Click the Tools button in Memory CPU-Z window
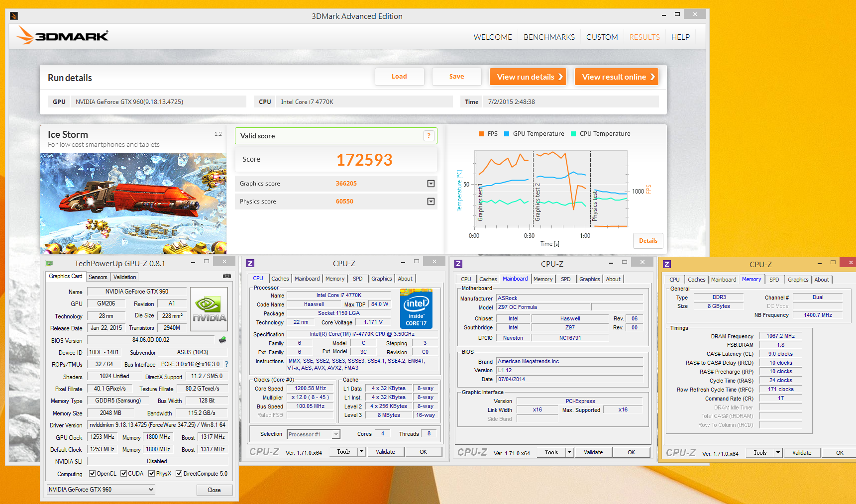The height and width of the screenshot is (504, 856). pos(760,453)
